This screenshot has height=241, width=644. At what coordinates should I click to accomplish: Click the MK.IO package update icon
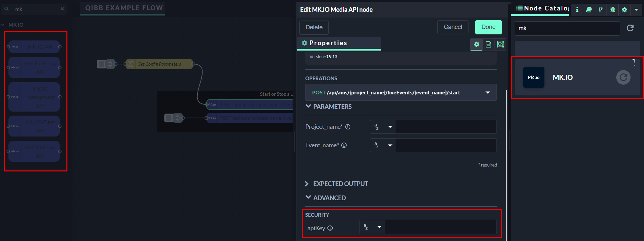623,78
